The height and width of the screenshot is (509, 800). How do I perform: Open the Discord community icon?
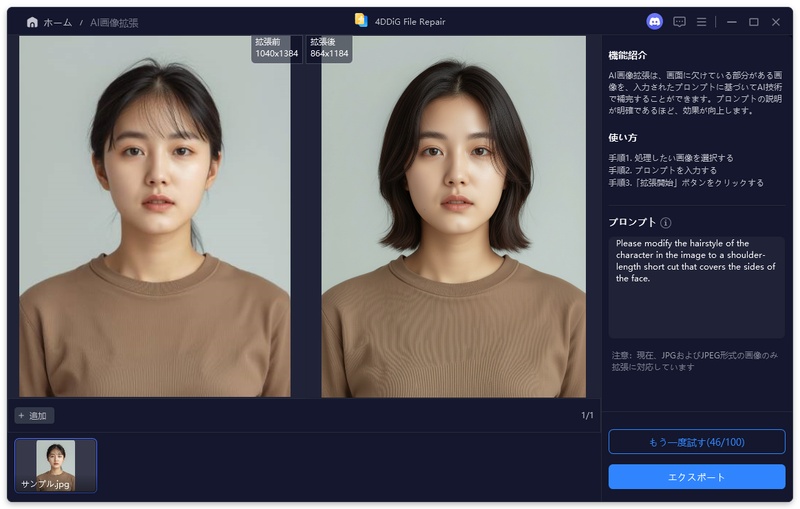655,21
